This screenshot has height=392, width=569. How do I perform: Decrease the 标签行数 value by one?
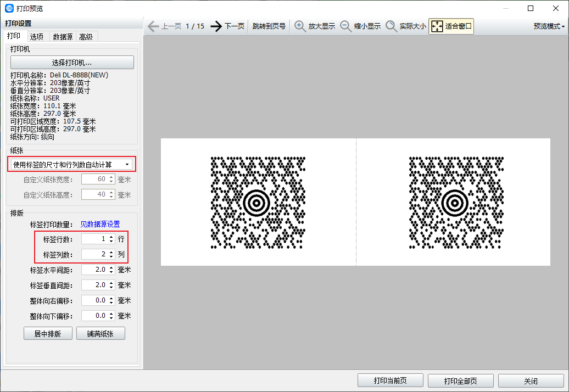(111, 241)
